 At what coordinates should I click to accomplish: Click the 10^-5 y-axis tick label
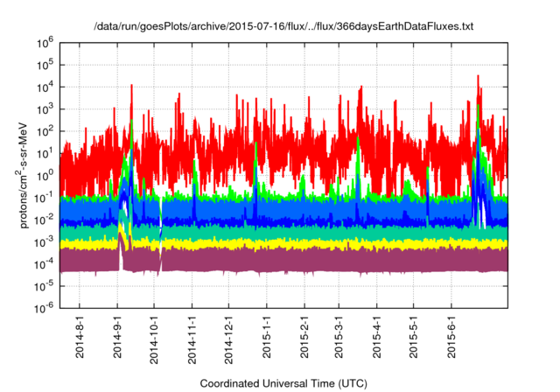tap(44, 287)
